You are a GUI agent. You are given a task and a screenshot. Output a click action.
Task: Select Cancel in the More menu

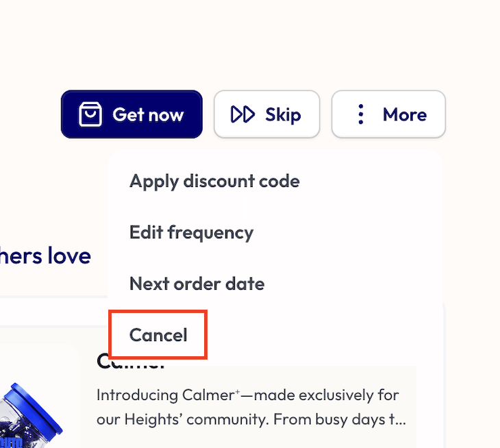[158, 335]
